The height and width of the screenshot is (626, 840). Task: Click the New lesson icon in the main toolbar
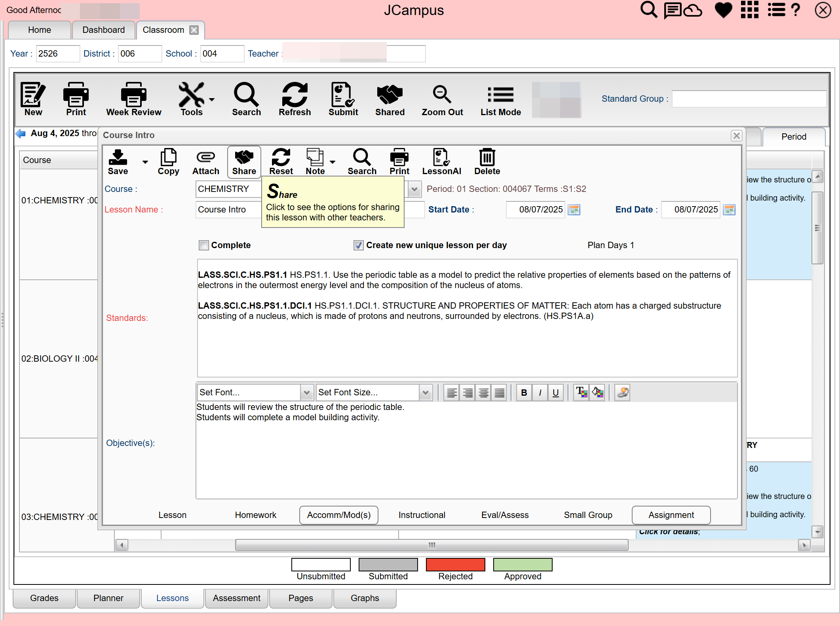(x=33, y=99)
